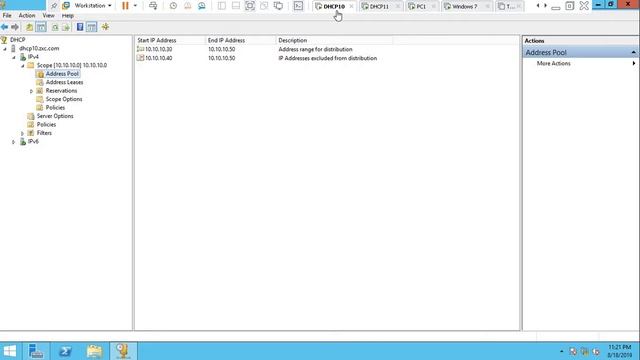Screen dimensions: 640x360
Task: Go forward with the right arrow toolbar icon
Action: click(15, 27)
